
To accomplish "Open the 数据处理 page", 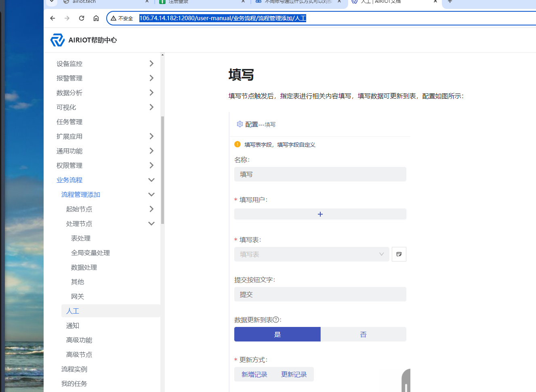I will (84, 267).
